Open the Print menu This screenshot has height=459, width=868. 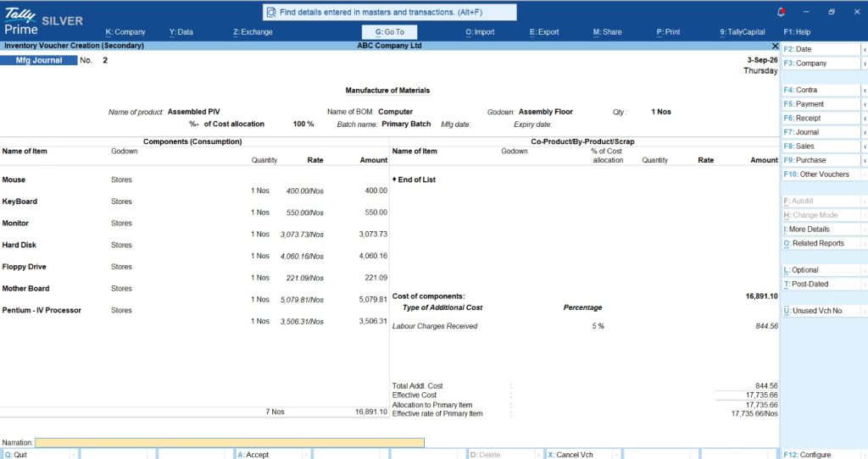(668, 32)
